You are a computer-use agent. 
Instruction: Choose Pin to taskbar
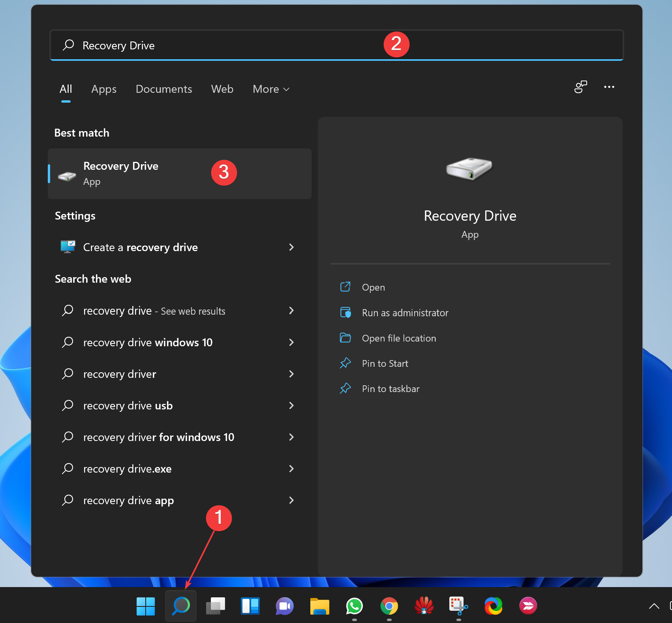coord(390,389)
